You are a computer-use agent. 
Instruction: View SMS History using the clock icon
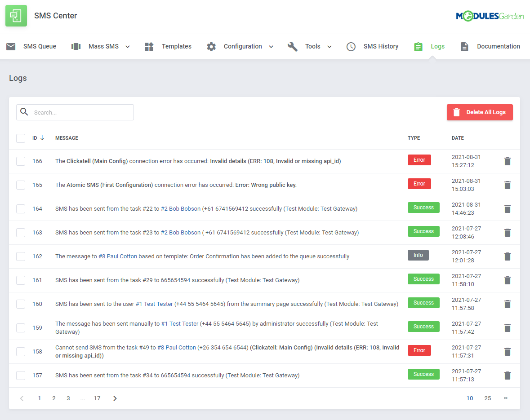[351, 46]
